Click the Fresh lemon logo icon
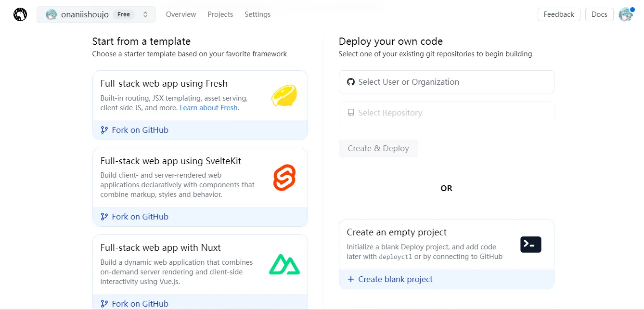The image size is (644, 310). (284, 95)
